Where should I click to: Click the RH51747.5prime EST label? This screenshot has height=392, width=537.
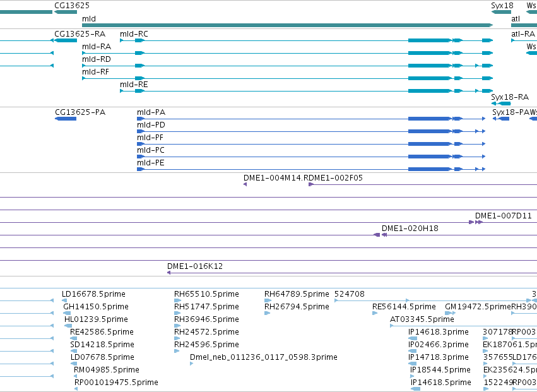pyautogui.click(x=206, y=307)
